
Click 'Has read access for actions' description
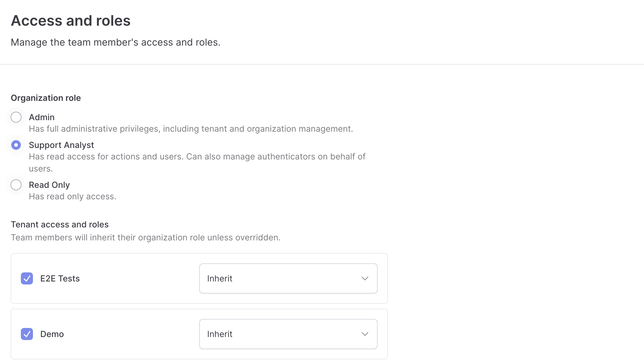click(197, 162)
